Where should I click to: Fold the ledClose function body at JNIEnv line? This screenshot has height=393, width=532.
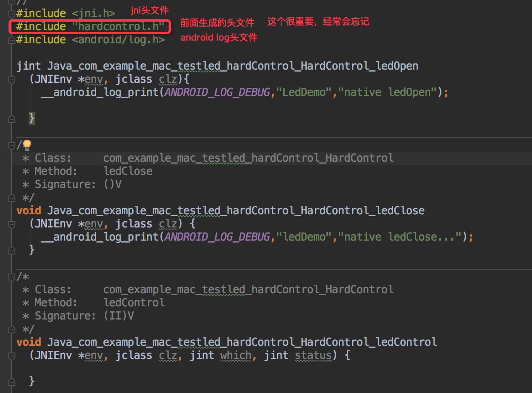[x=12, y=224]
